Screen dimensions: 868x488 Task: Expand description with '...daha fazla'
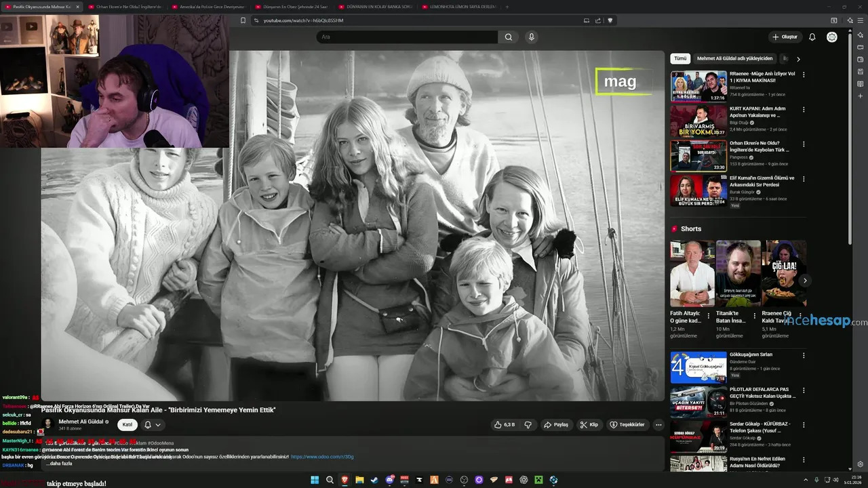pyautogui.click(x=59, y=464)
